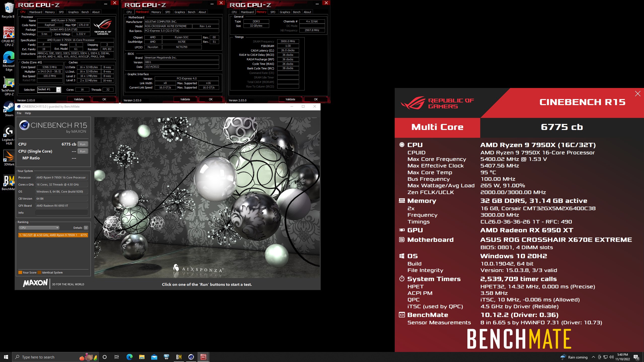Click Validate in Mainboard CPU-Z window
This screenshot has width=644, height=362.
[x=185, y=99]
